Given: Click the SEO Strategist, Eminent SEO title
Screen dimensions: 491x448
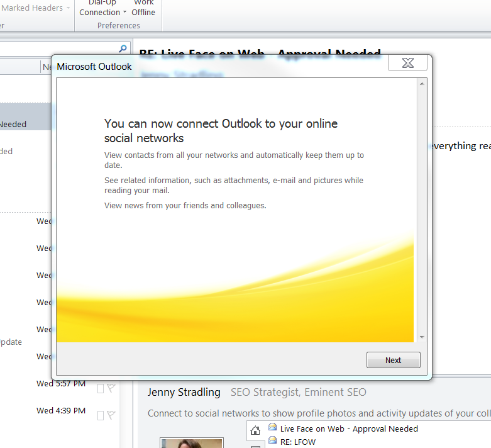Looking at the screenshot, I should 299,392.
